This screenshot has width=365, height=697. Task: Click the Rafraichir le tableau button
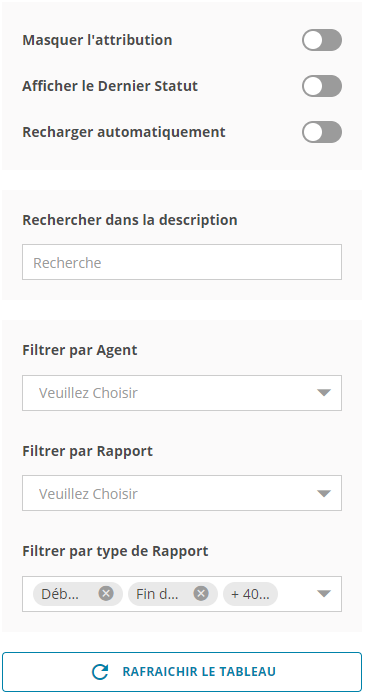182,672
